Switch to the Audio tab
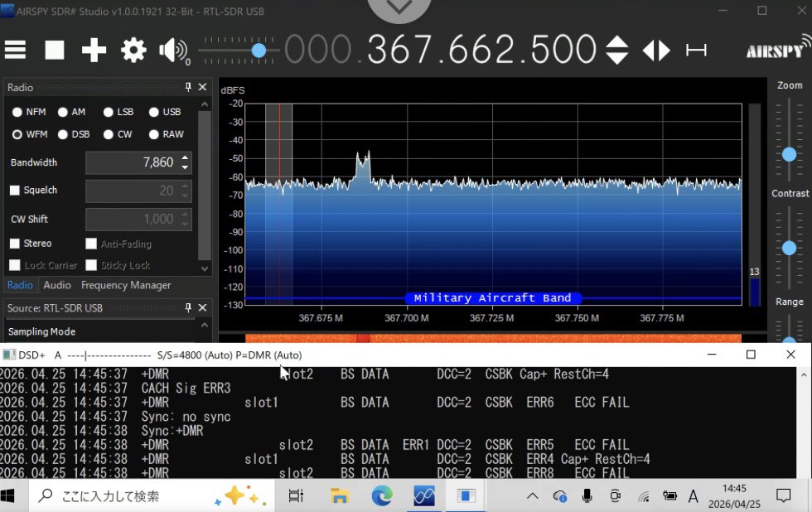The width and height of the screenshot is (812, 512). [x=57, y=285]
